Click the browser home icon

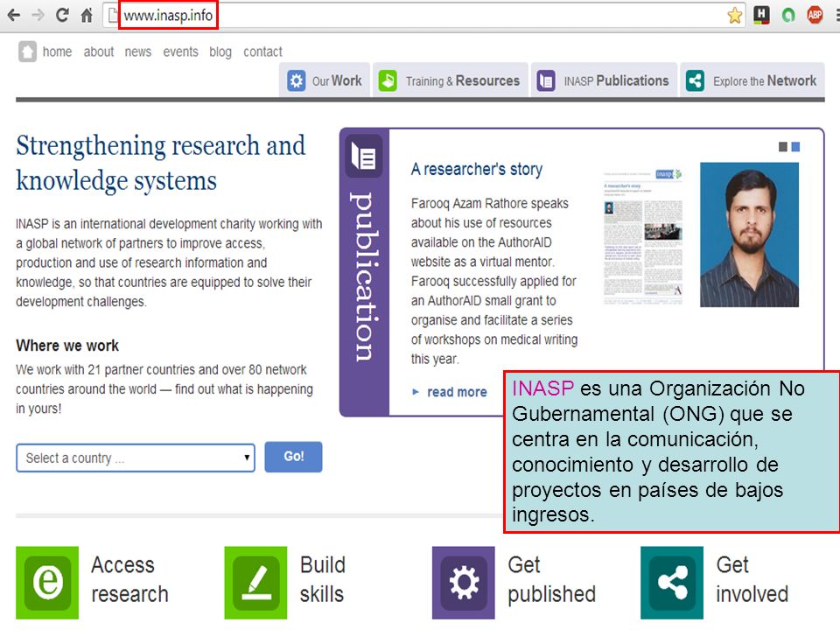pos(87,15)
